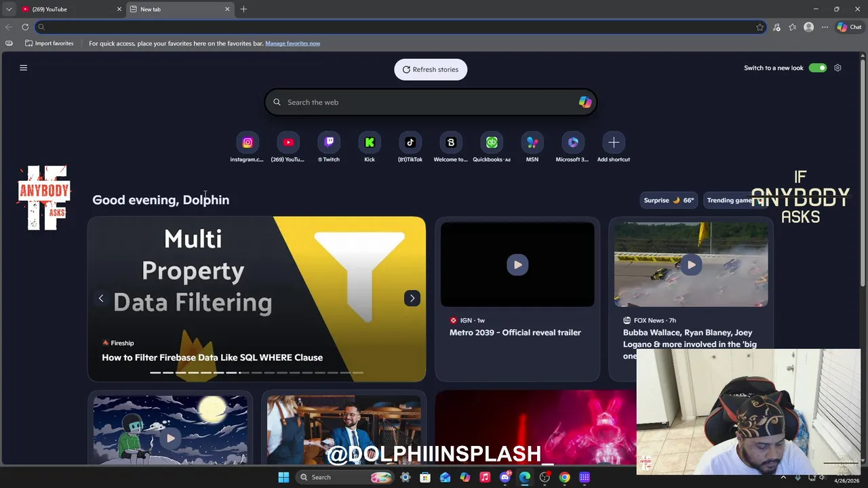Toggle Switch to a new look

[818, 68]
